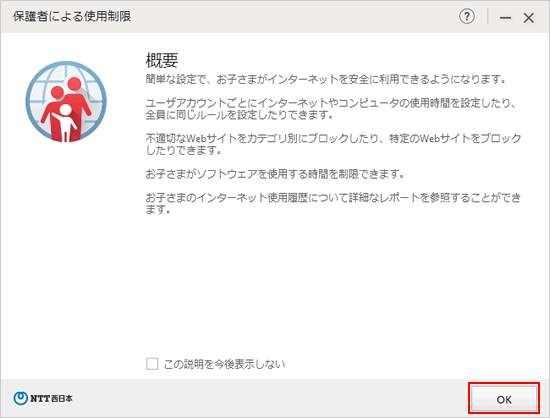Click the paragraph starting 不適切なWebサイト
Viewport: 550px width, 418px height.
[333, 144]
